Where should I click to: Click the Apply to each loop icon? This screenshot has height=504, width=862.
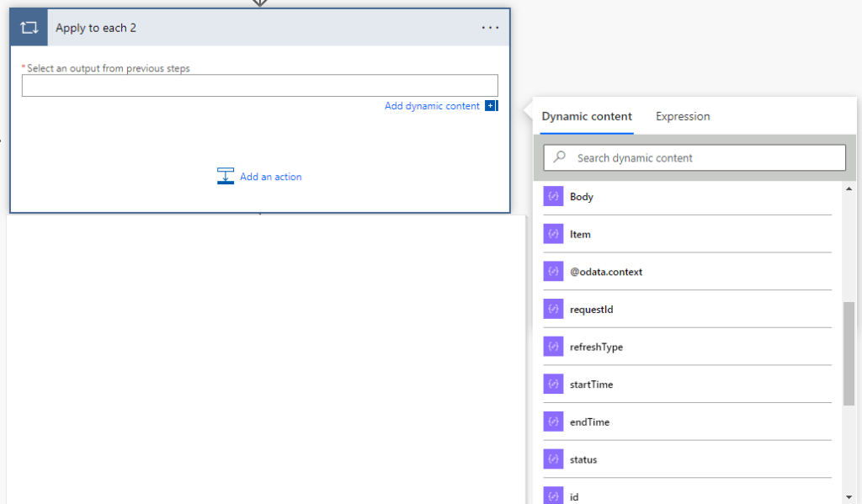[x=29, y=28]
